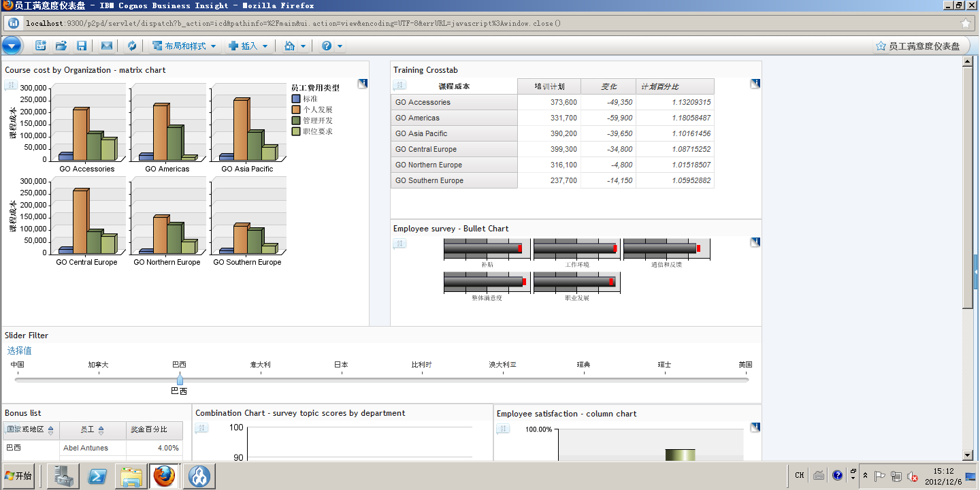This screenshot has width=980, height=490.
Task: Click the Refresh arrows toolbar icon
Action: coord(132,46)
